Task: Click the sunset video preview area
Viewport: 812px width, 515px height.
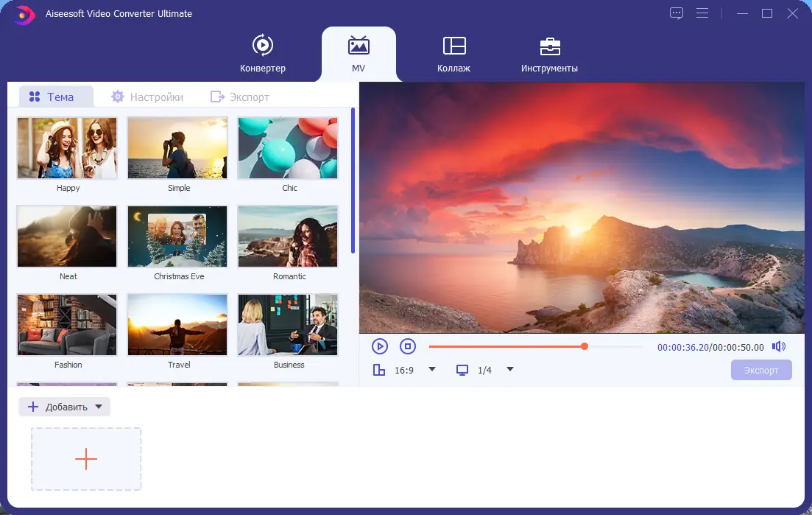Action: pyautogui.click(x=582, y=207)
